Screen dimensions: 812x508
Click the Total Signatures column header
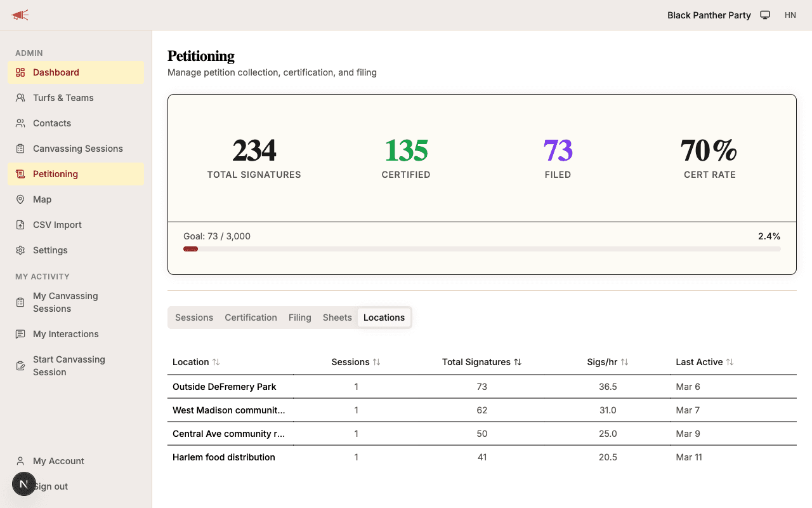pos(482,362)
